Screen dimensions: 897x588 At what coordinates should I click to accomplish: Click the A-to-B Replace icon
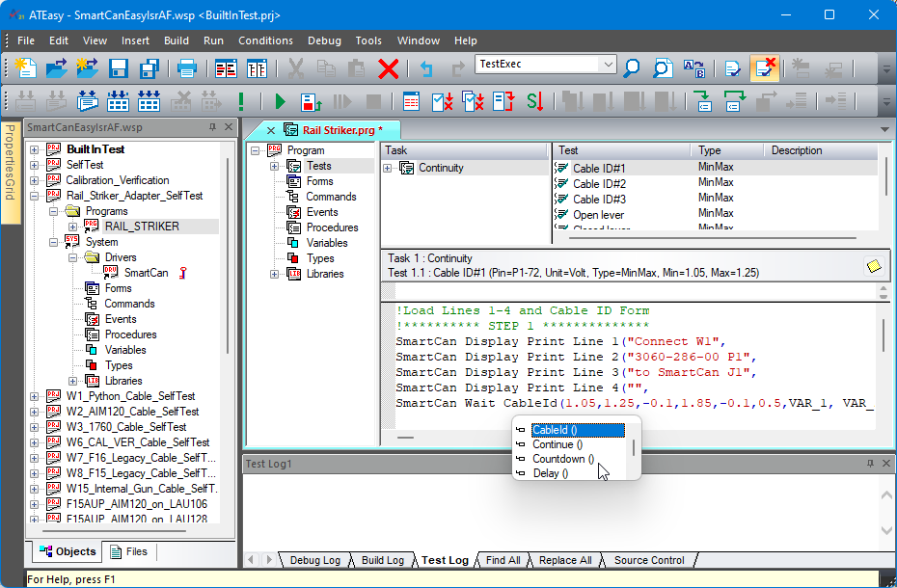tap(693, 68)
